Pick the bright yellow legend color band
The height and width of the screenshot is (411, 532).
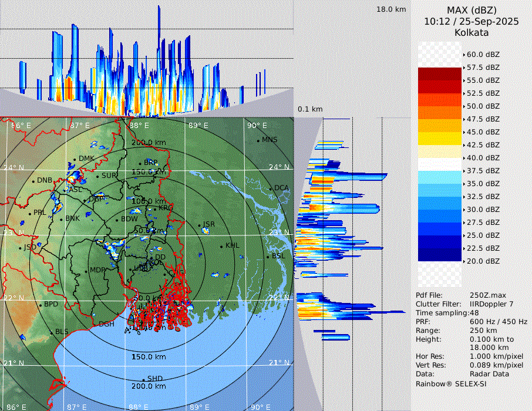click(440, 138)
